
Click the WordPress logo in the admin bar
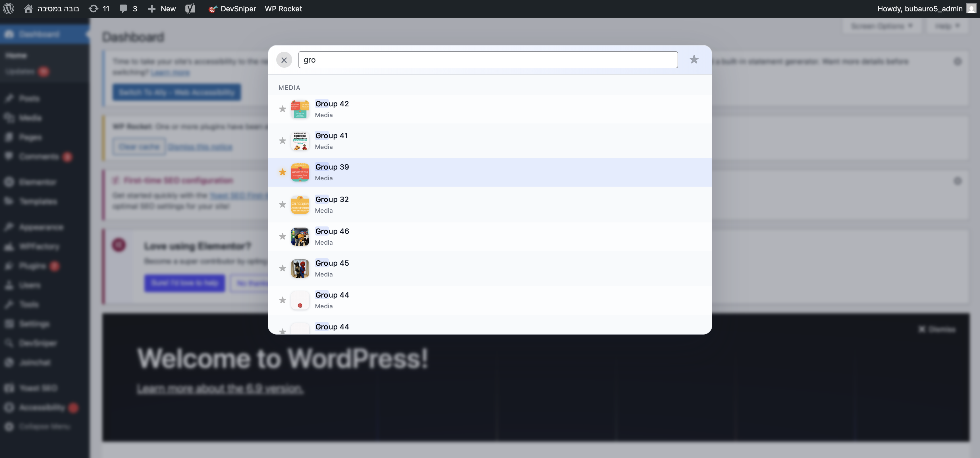click(8, 8)
